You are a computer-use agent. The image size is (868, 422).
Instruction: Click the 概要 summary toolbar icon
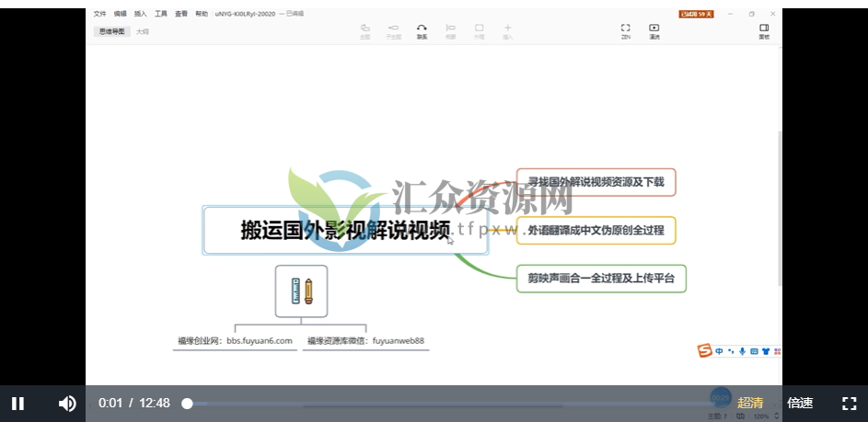click(x=451, y=31)
